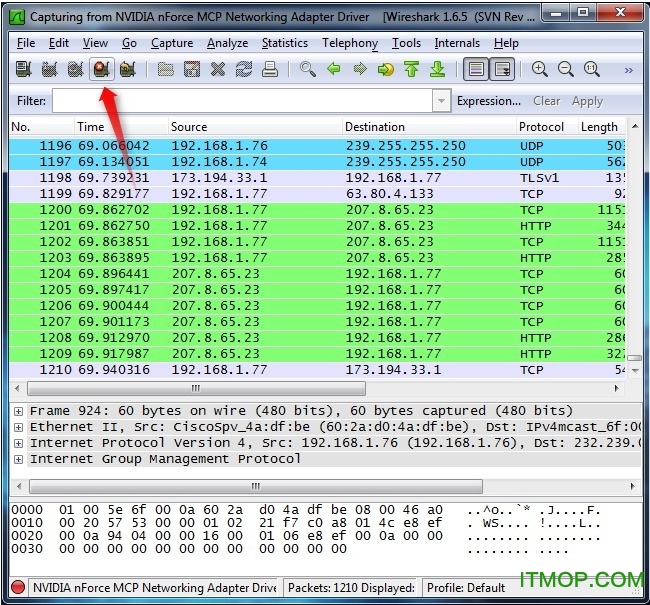Image resolution: width=650 pixels, height=605 pixels.
Task: Jump to the last packet arrow icon
Action: click(437, 70)
